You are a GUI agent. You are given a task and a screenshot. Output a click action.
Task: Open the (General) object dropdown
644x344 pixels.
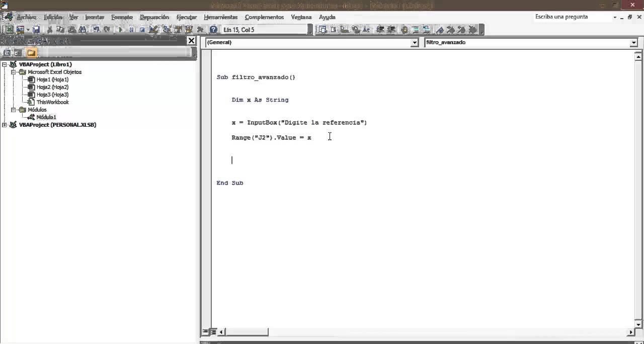[x=415, y=43]
